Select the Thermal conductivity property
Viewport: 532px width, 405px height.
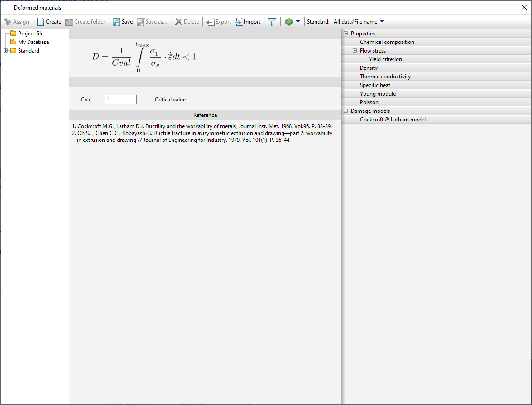click(x=385, y=77)
